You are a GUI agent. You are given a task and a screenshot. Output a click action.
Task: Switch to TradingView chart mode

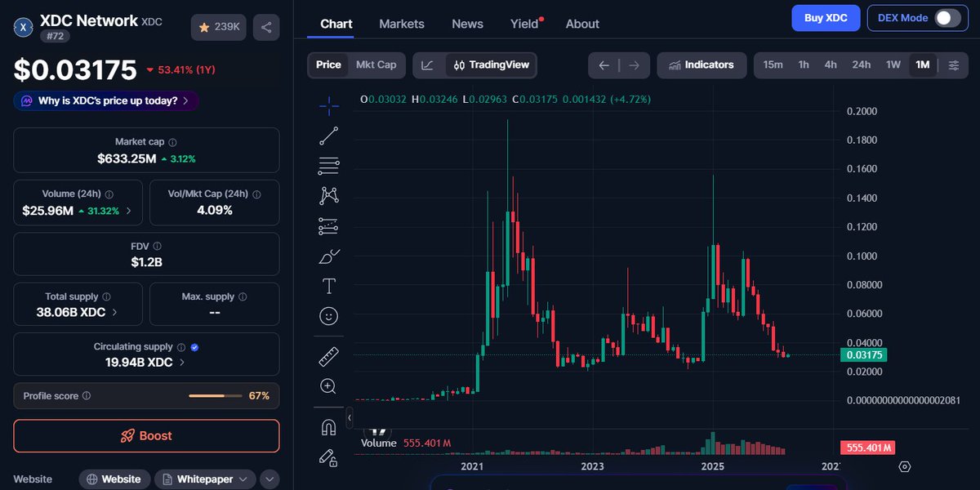point(491,65)
